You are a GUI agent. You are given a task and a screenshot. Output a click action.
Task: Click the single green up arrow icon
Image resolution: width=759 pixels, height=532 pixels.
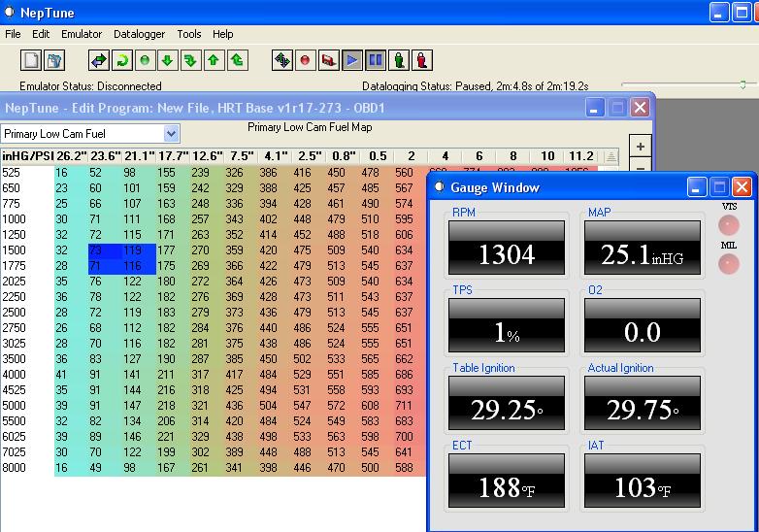point(214,60)
